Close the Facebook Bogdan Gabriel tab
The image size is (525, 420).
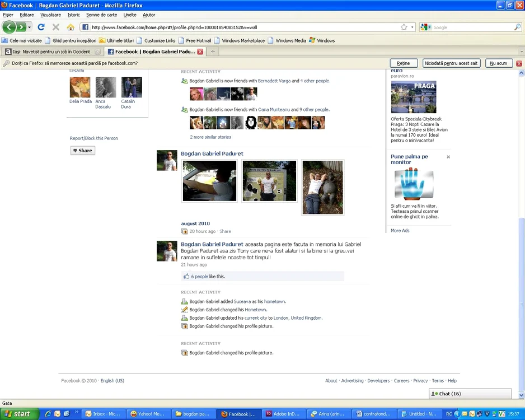click(200, 52)
